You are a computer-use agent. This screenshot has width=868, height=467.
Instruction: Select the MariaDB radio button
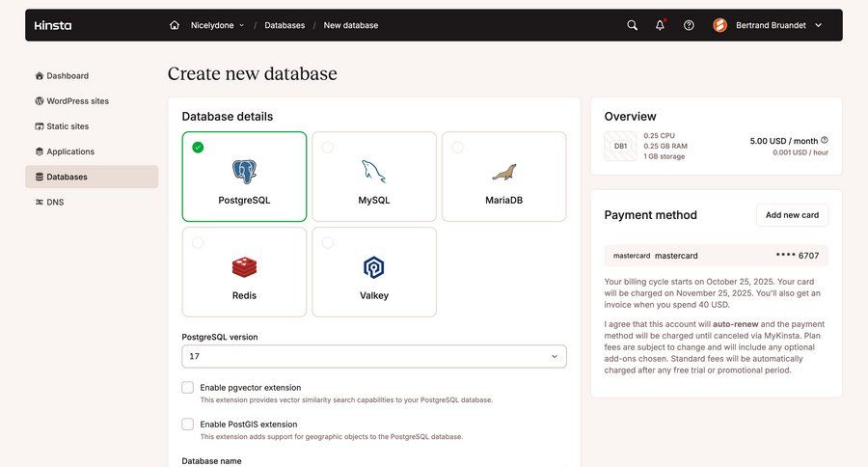[457, 147]
